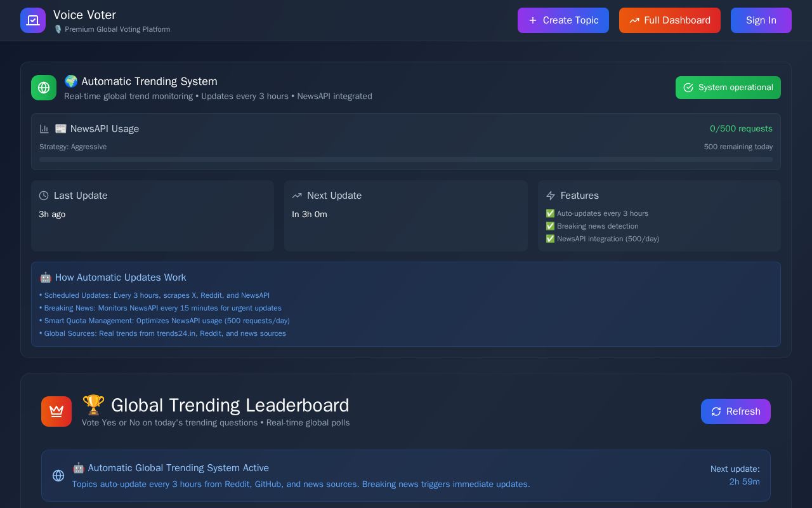Click the System operational status badge
This screenshot has height=508, width=812.
(x=728, y=88)
